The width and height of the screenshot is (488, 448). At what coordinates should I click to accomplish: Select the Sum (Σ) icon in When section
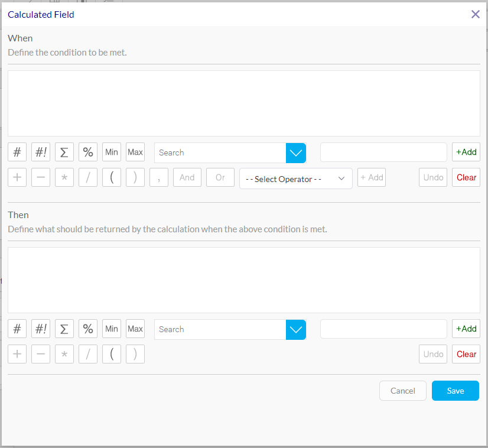64,152
